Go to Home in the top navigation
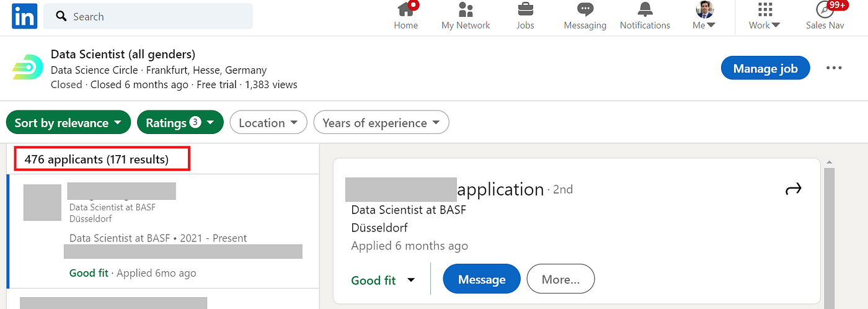Image resolution: width=868 pixels, height=309 pixels. click(406, 16)
